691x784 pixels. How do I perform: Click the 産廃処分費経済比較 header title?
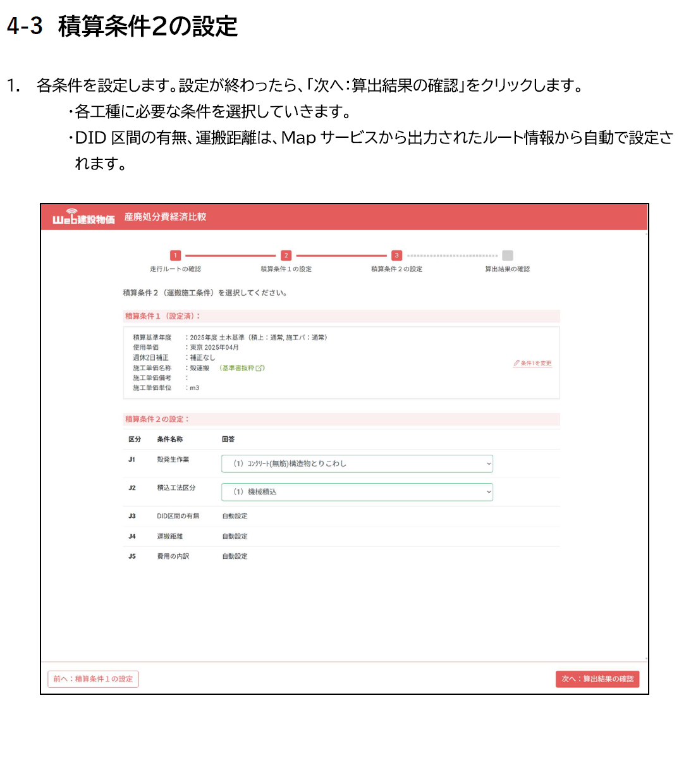pos(165,217)
